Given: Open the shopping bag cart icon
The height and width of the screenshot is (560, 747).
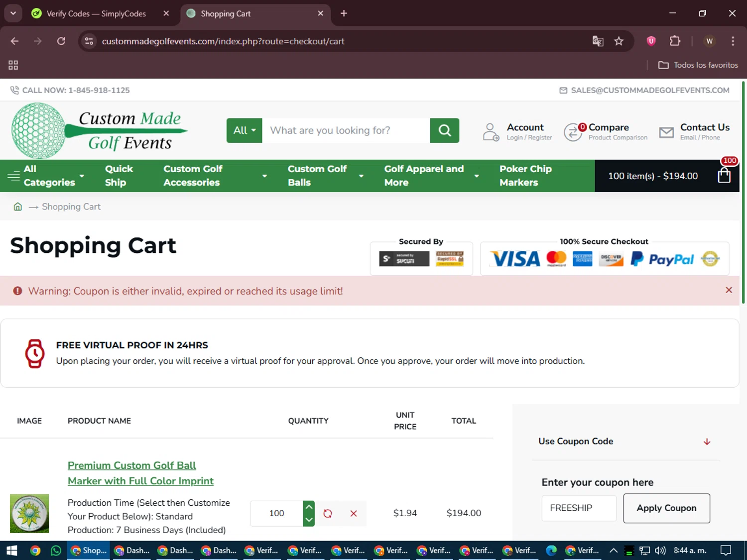Looking at the screenshot, I should (x=724, y=175).
